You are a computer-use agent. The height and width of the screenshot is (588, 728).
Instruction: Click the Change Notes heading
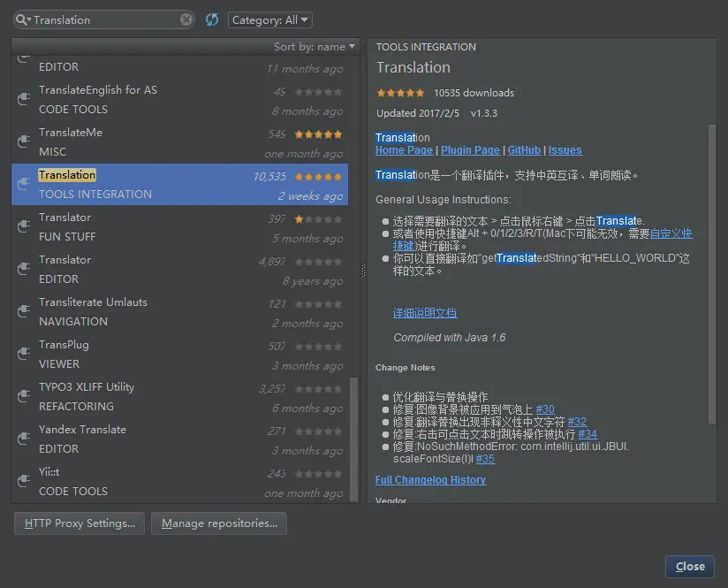pyautogui.click(x=406, y=368)
